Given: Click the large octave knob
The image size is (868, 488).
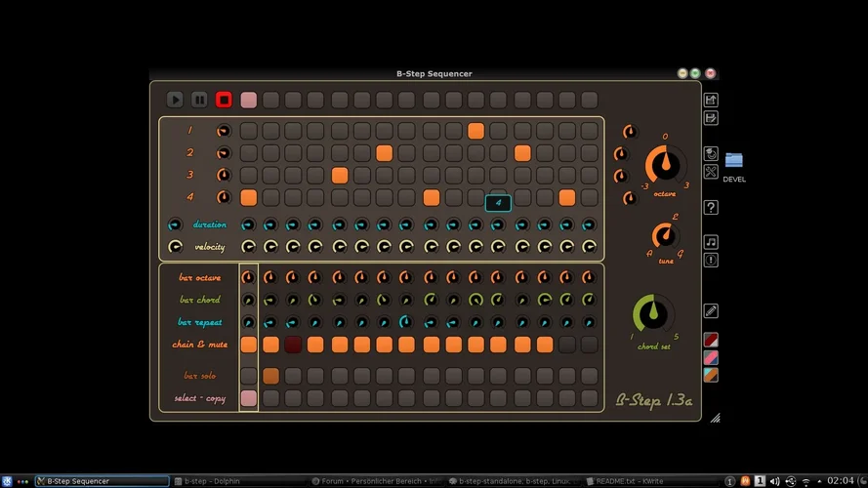Looking at the screenshot, I should coord(665,164).
